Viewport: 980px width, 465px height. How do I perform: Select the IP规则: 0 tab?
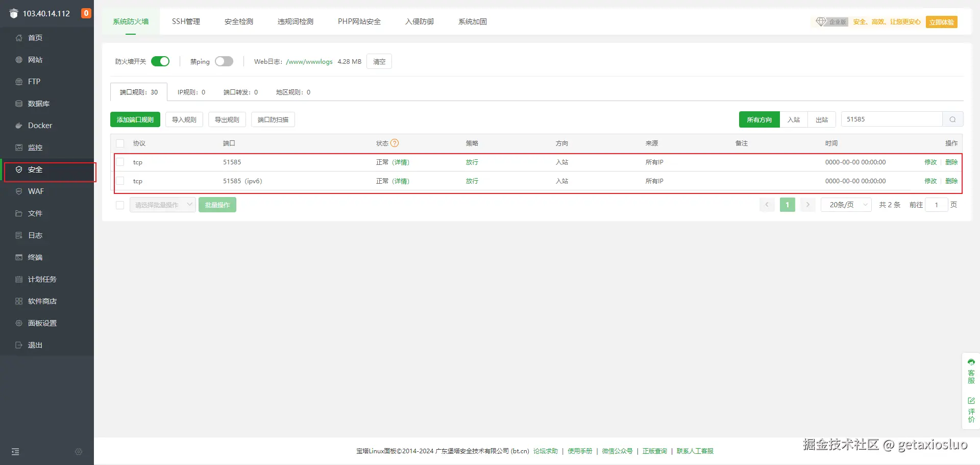coord(191,92)
